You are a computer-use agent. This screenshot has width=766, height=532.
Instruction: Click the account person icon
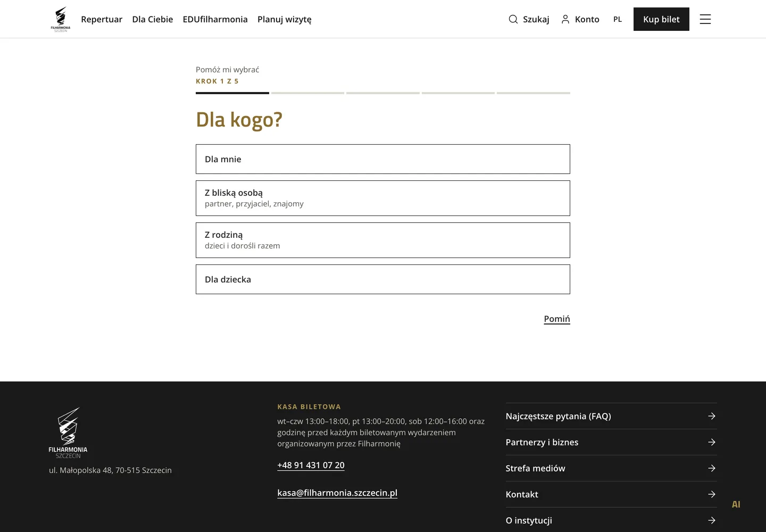click(x=565, y=19)
